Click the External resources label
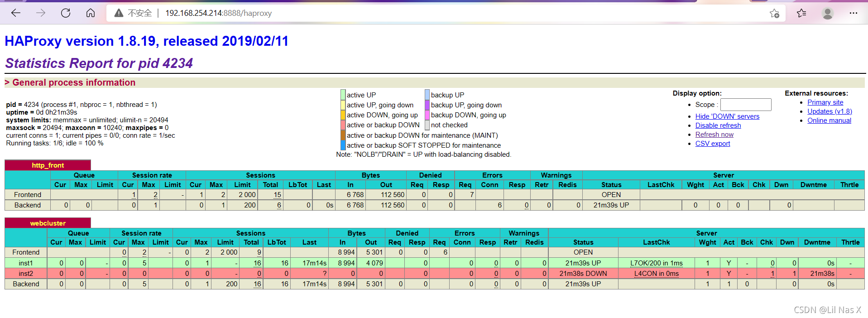Viewport: 868px width, 318px height. coord(816,93)
